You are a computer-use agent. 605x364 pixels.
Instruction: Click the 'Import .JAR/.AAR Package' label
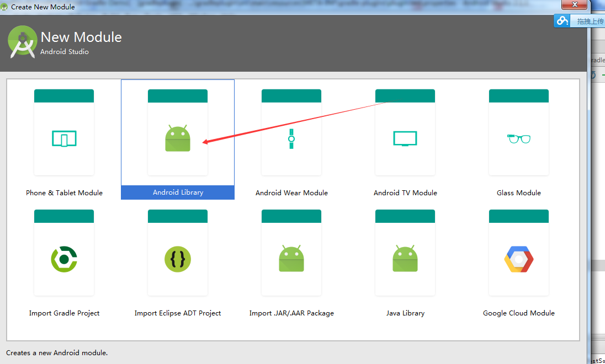(x=291, y=313)
